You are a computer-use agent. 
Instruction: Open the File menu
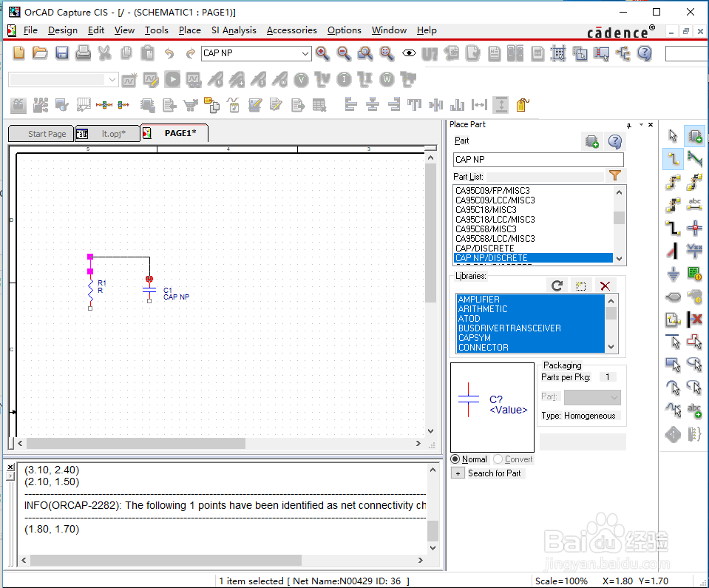click(30, 30)
